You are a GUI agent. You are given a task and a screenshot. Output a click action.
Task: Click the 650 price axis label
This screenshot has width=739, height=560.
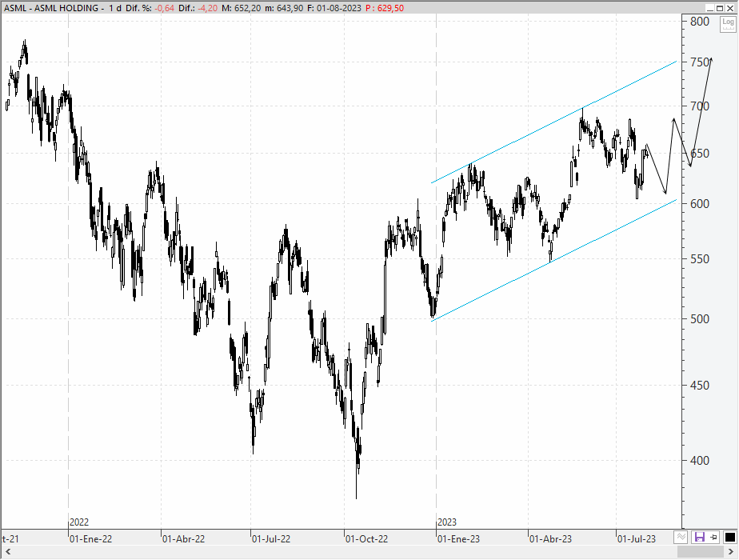coord(699,153)
